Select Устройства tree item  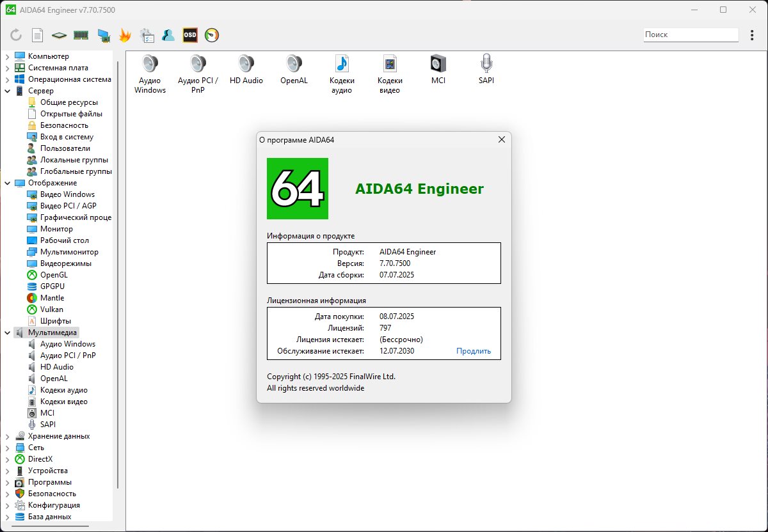point(47,471)
